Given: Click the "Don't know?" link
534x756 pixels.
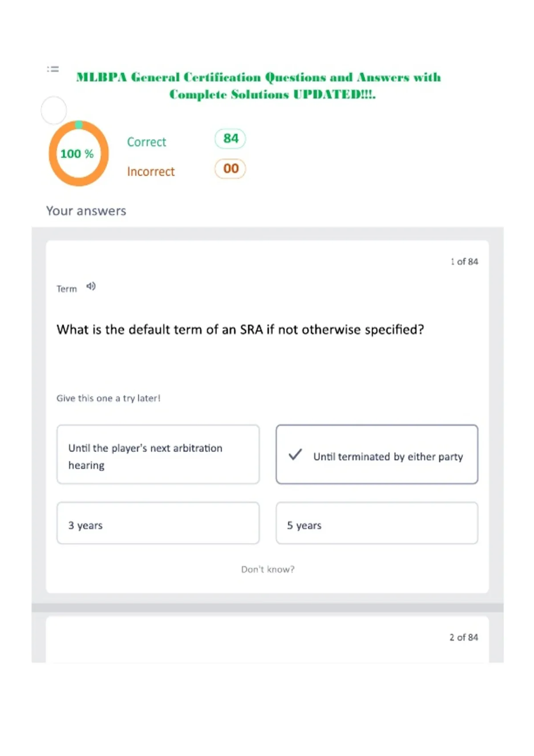Looking at the screenshot, I should pos(268,569).
